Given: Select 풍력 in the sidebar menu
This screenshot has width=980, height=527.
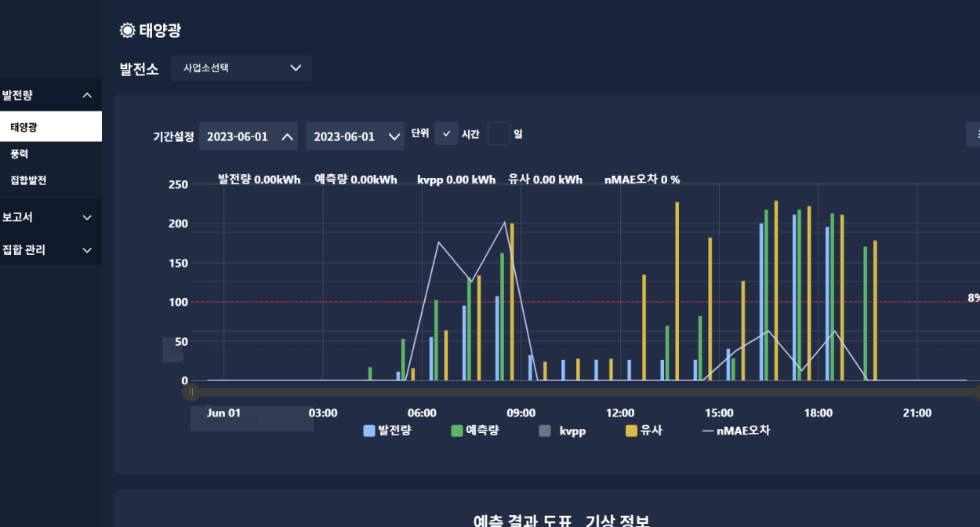Looking at the screenshot, I should (20, 154).
